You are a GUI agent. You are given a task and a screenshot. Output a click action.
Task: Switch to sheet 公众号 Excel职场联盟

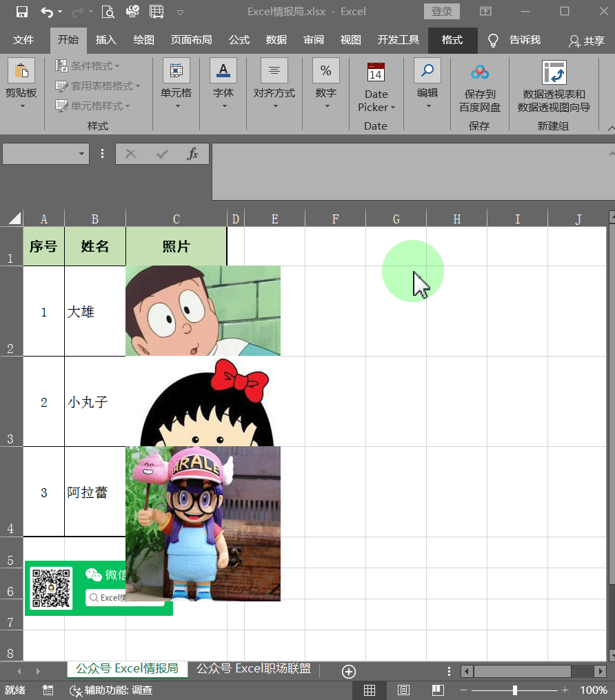tap(254, 668)
